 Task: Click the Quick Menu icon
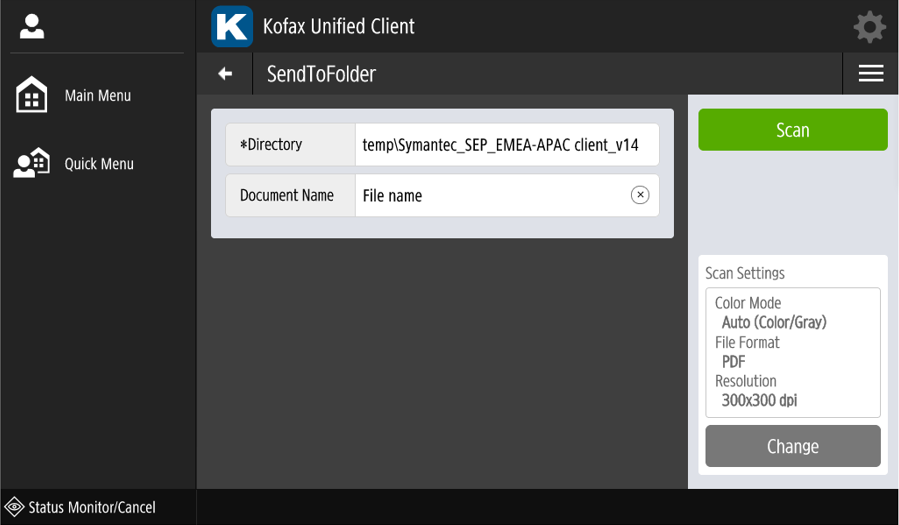click(x=32, y=164)
